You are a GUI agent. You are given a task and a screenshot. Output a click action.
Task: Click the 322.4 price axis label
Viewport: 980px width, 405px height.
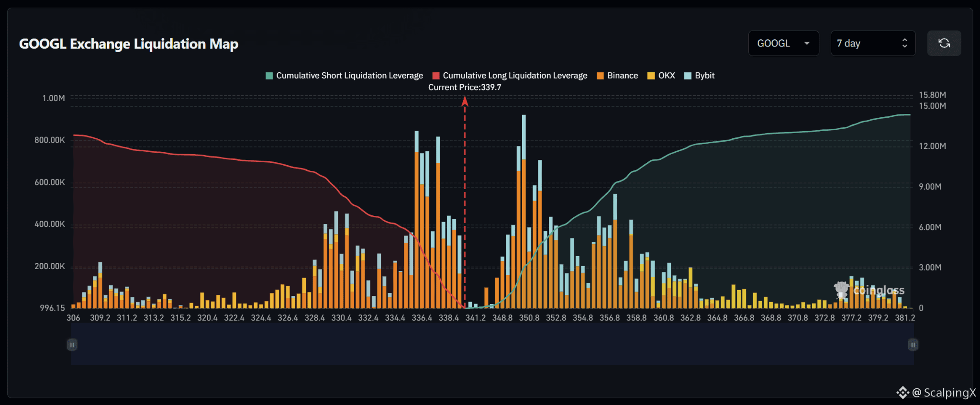(234, 318)
